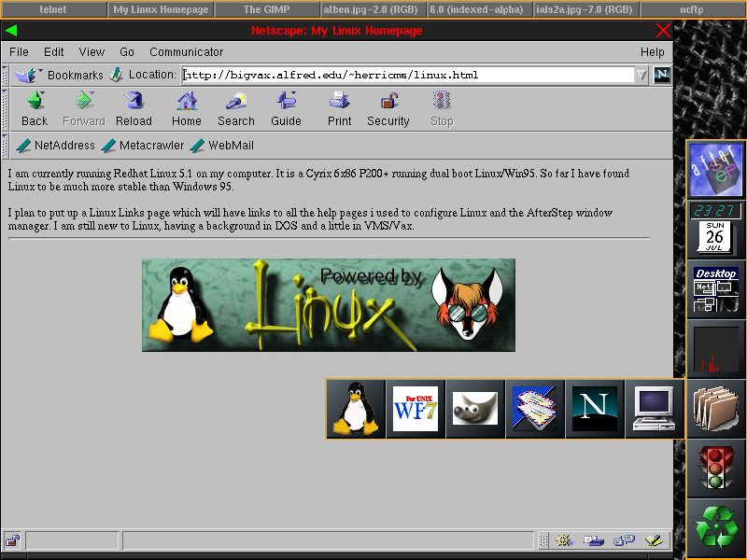Open the File menu
The height and width of the screenshot is (560, 747).
[x=19, y=52]
